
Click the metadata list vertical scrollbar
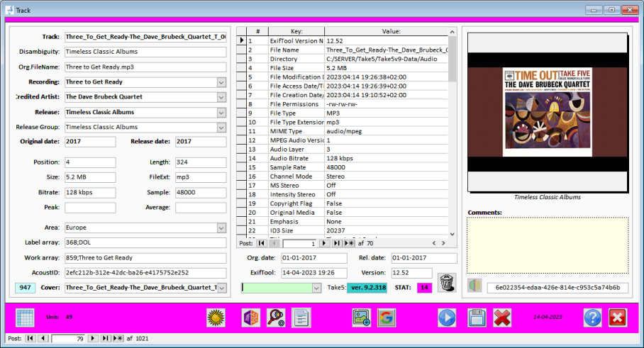[x=453, y=135]
